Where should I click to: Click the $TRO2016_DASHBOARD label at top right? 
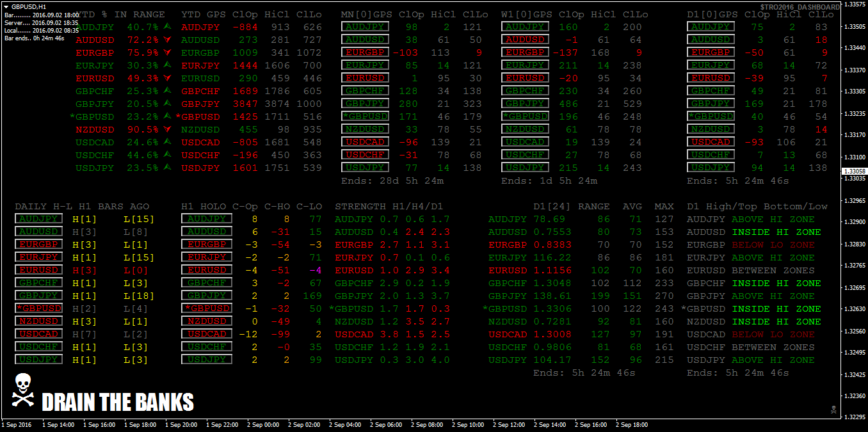point(800,7)
